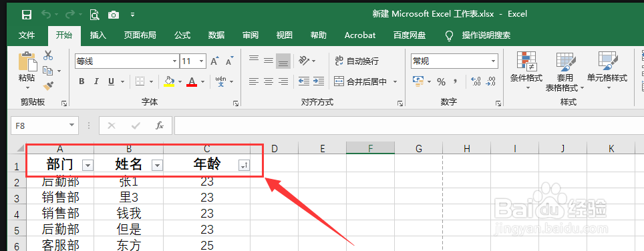The height and width of the screenshot is (251, 644).
Task: Increase decimal places
Action: pos(476,81)
